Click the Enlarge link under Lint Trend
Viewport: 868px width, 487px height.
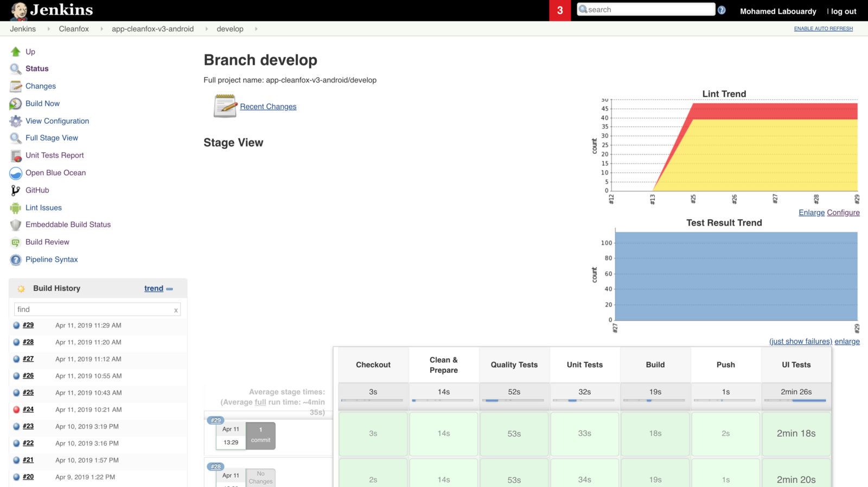pyautogui.click(x=812, y=213)
